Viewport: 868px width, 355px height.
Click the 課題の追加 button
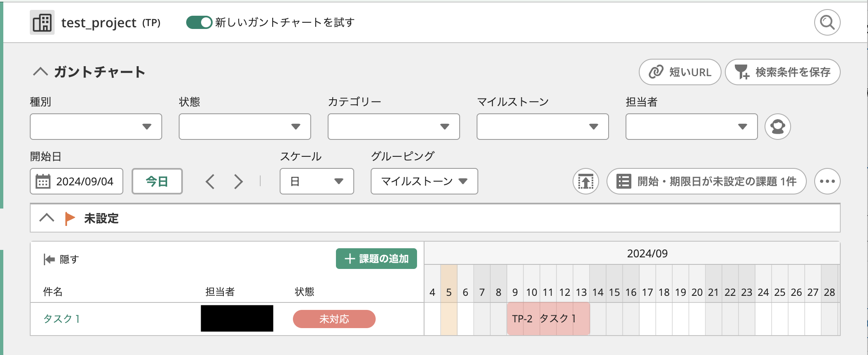[376, 259]
